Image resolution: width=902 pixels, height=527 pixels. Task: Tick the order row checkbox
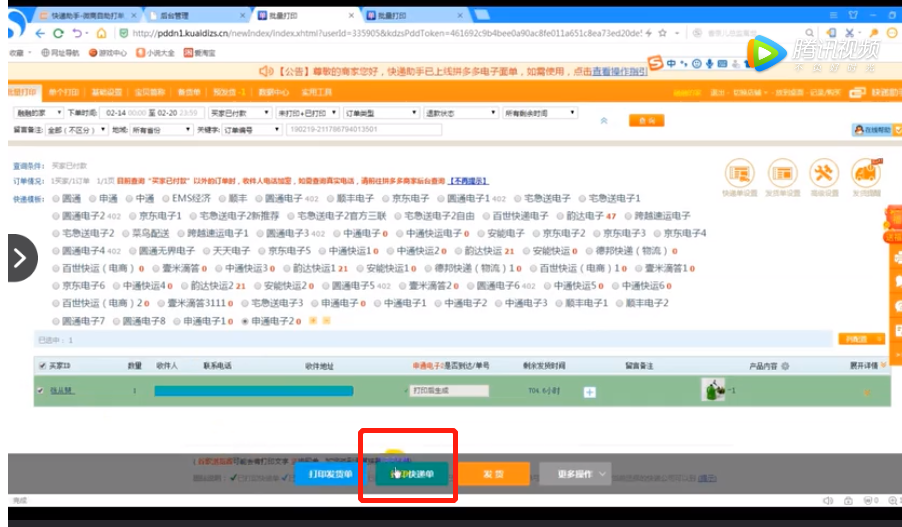[x=40, y=391]
